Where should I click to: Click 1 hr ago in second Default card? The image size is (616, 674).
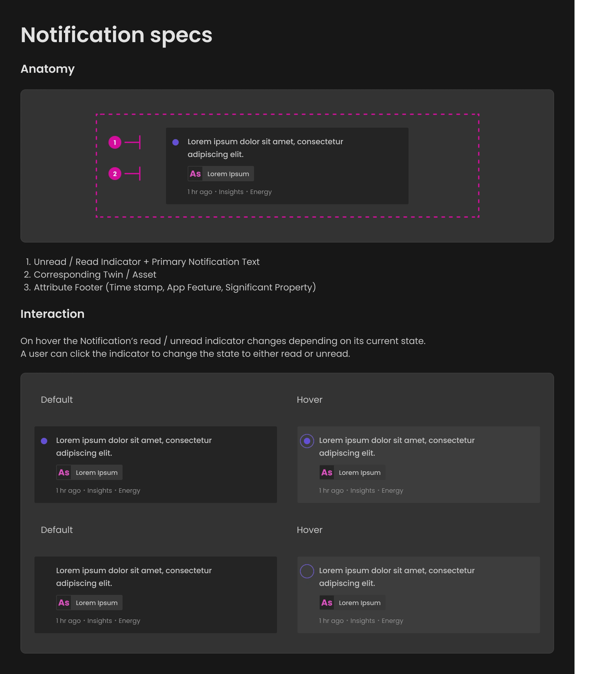69,620
